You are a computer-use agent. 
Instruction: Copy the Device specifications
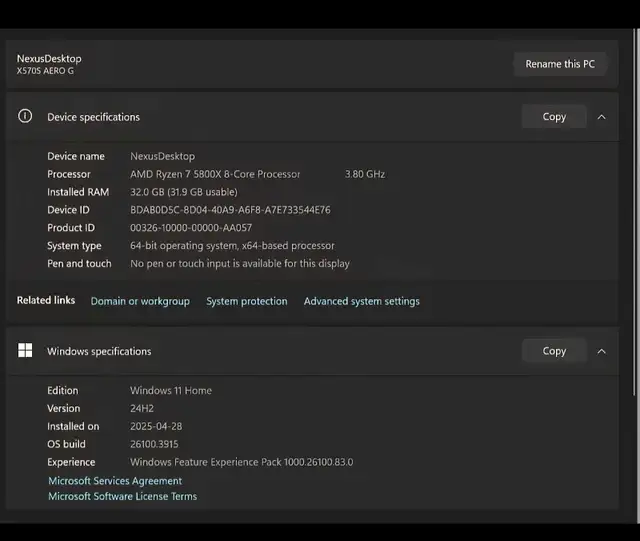(x=554, y=117)
